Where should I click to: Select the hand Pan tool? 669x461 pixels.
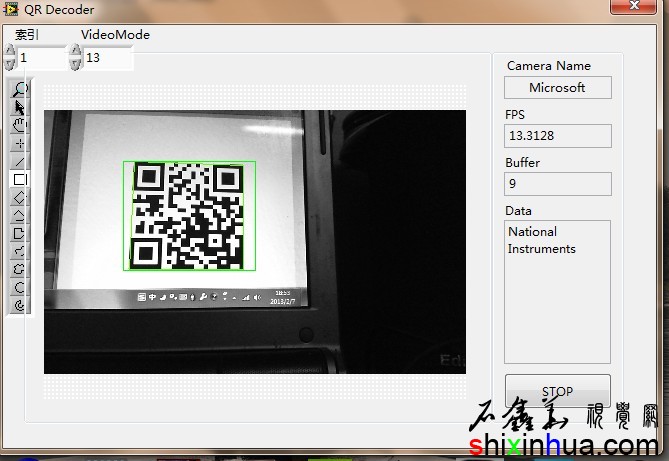(x=19, y=125)
